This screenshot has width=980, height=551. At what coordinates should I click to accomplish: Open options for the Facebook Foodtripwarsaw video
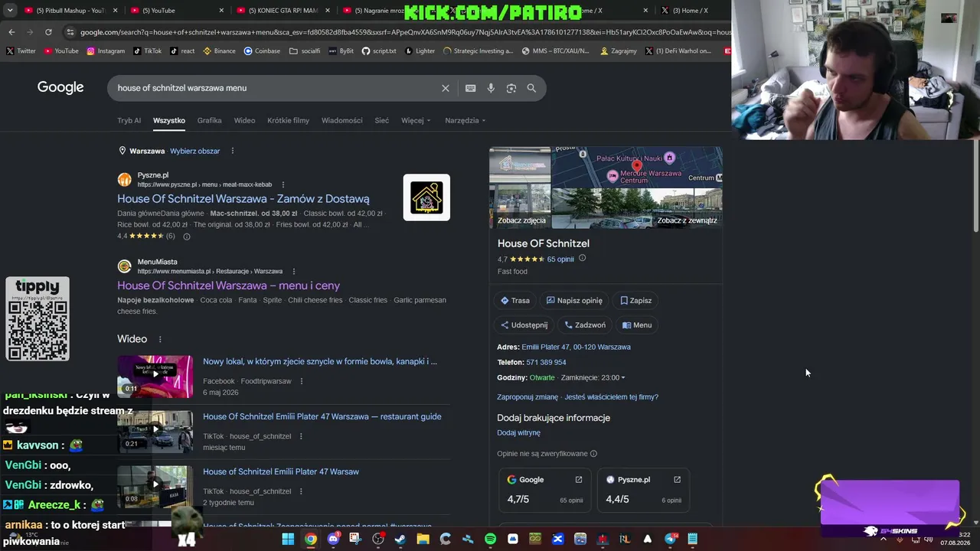pos(301,381)
